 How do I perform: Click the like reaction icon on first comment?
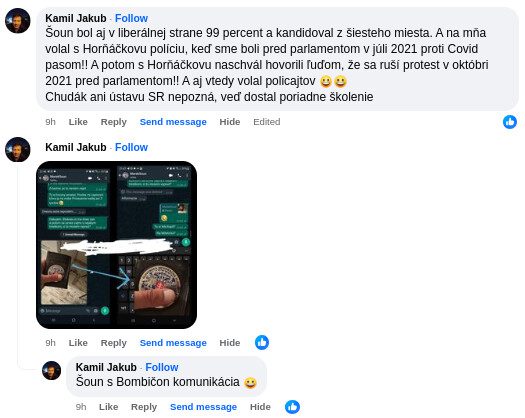pos(510,122)
